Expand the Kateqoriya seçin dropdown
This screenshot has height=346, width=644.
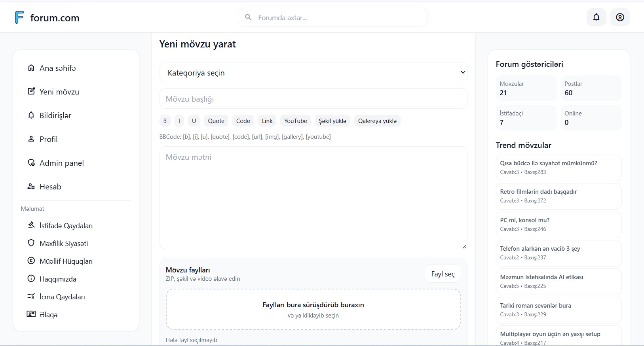click(313, 72)
